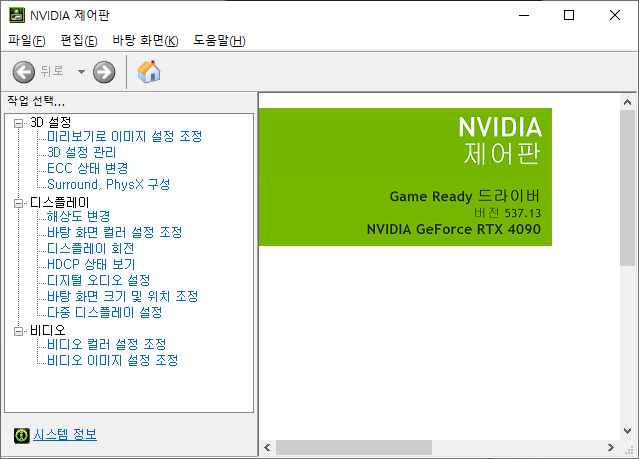Click the 비디오 category label

point(48,330)
